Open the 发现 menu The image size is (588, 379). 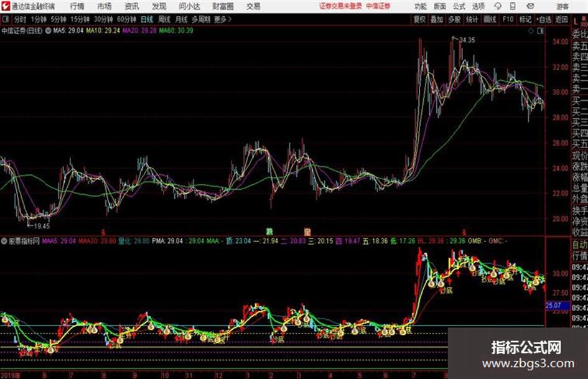tap(159, 6)
